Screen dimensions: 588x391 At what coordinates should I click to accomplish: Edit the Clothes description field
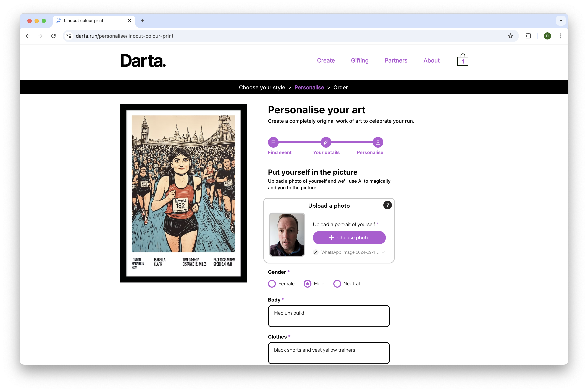pyautogui.click(x=329, y=353)
